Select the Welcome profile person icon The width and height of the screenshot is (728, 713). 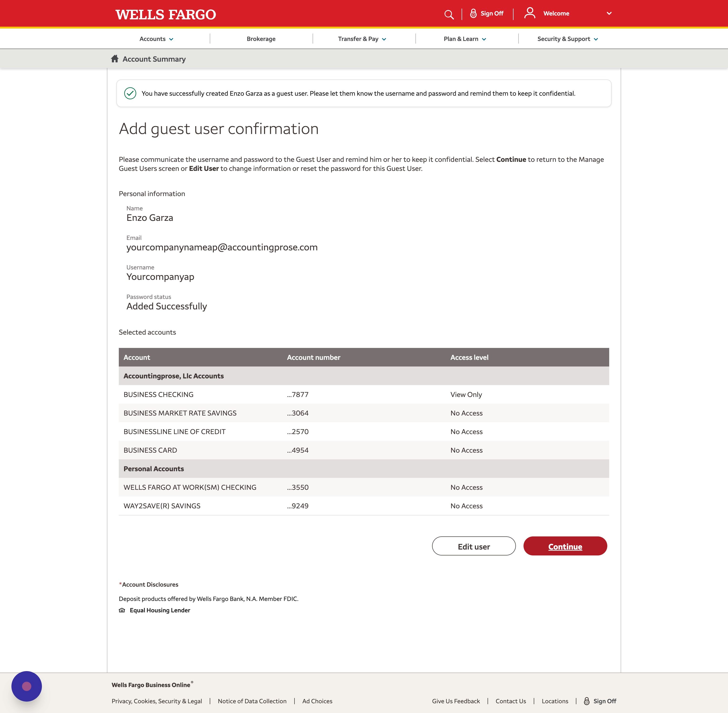coord(530,13)
